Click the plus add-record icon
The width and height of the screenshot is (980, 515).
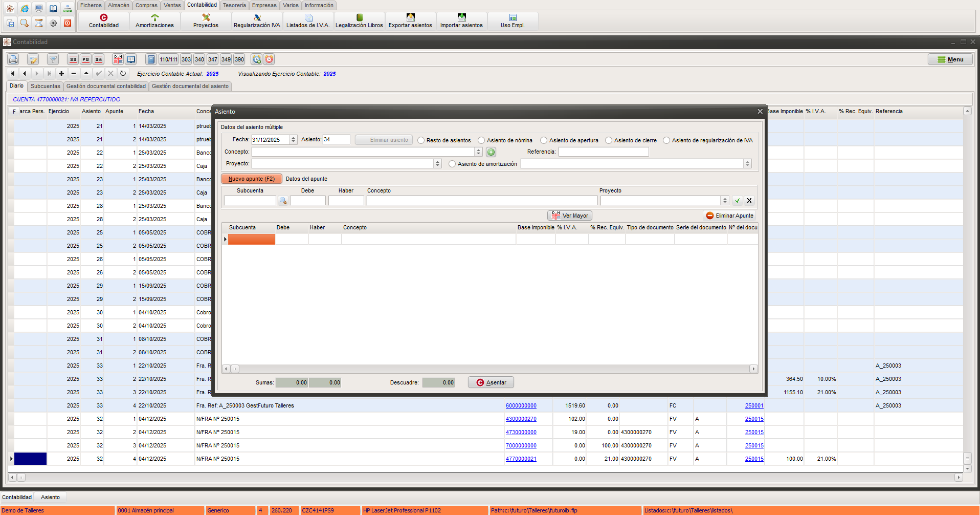61,73
